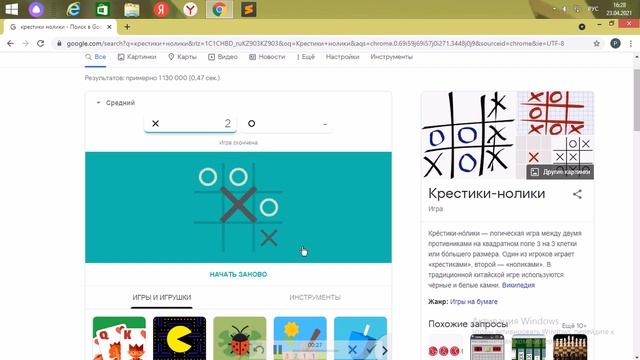
Task: Open the Pac-Man game thumbnail
Action: [180, 338]
